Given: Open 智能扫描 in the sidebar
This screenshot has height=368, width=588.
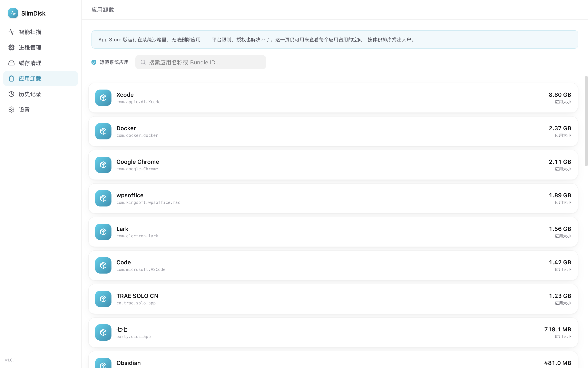Looking at the screenshot, I should coord(41,32).
